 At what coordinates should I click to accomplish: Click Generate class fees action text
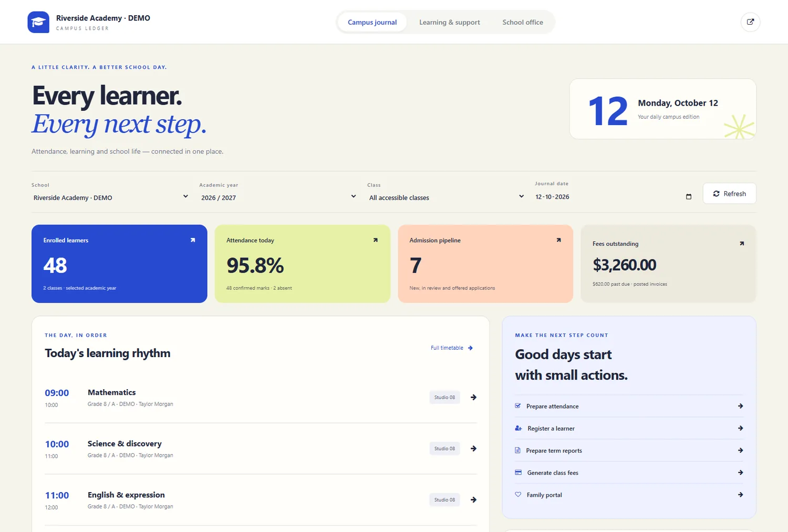(x=553, y=473)
